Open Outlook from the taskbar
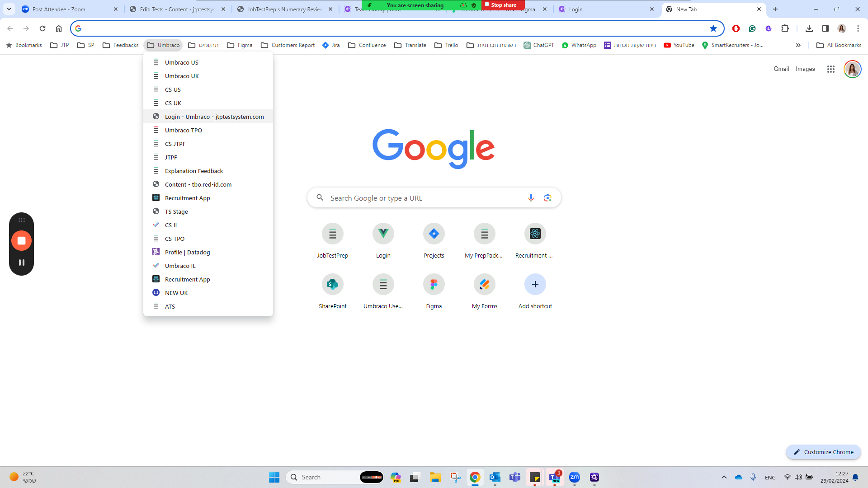The width and height of the screenshot is (868, 488). [x=495, y=477]
